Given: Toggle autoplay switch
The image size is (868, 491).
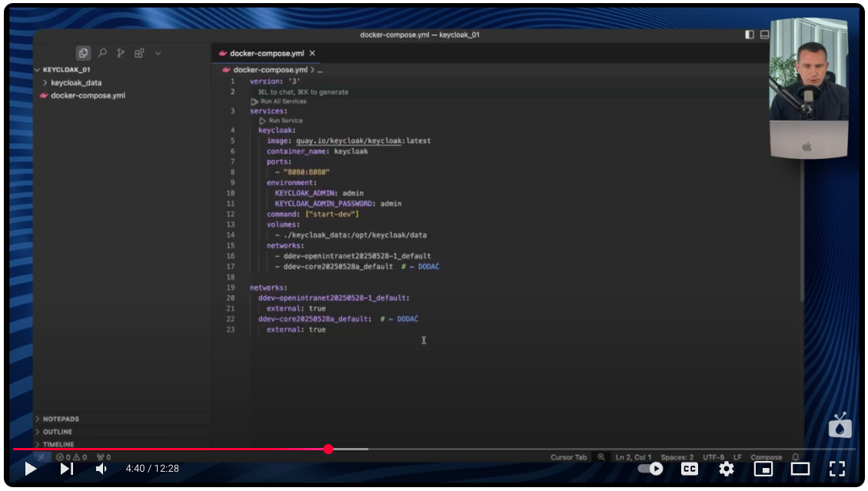Looking at the screenshot, I should pyautogui.click(x=650, y=469).
